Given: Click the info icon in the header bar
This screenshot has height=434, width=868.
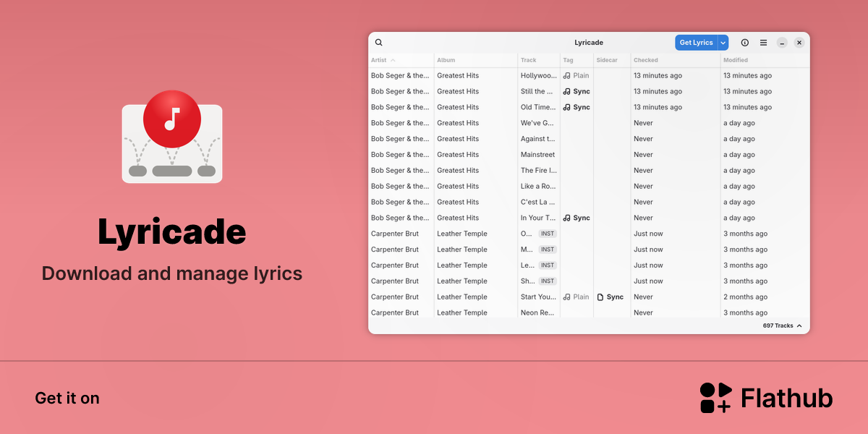Looking at the screenshot, I should click(745, 43).
